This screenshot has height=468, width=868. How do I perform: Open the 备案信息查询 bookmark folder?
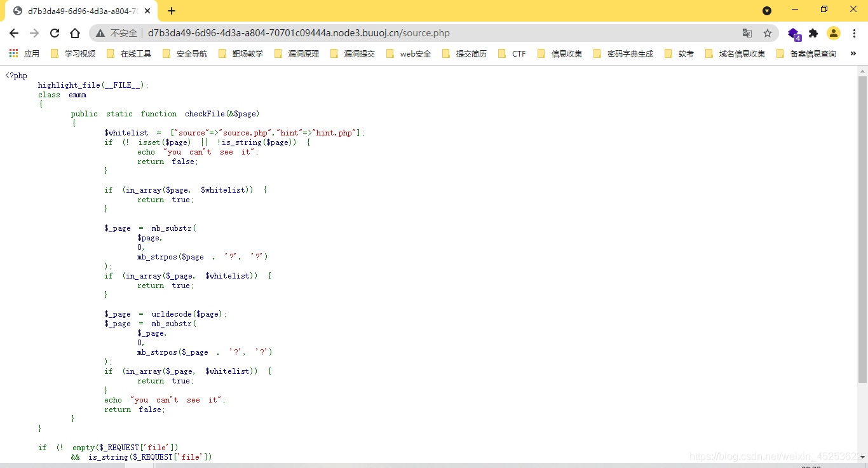click(806, 54)
